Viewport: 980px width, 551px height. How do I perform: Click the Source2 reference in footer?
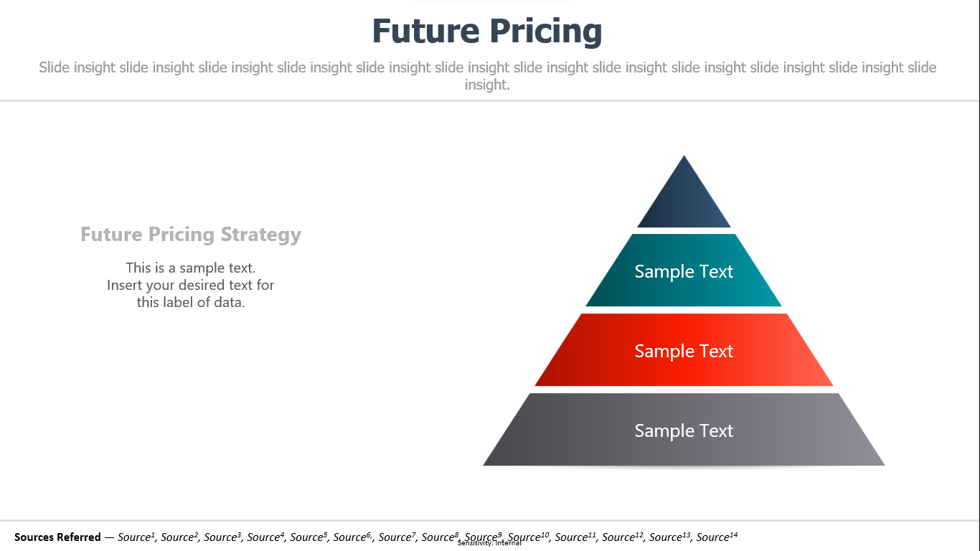coord(179,537)
